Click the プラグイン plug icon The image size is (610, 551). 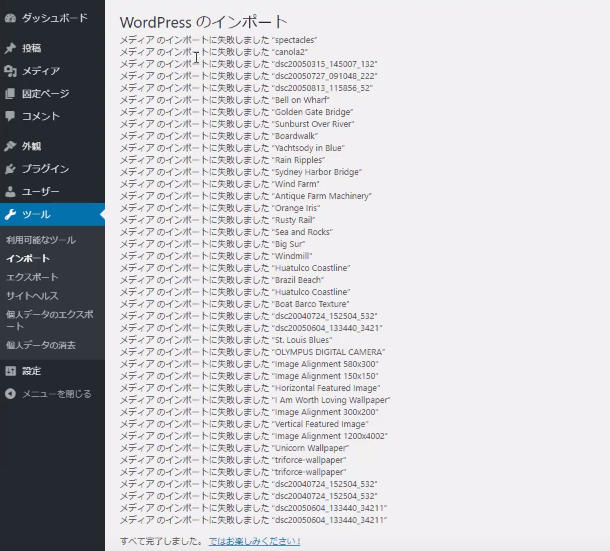[10, 169]
